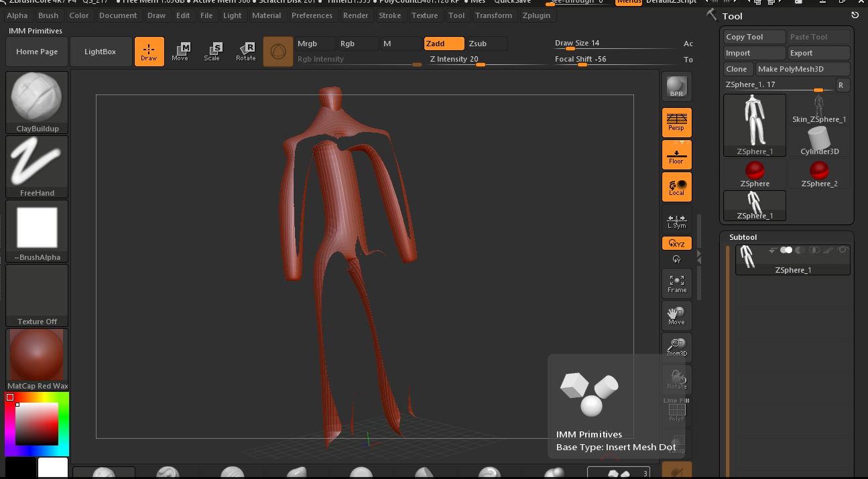This screenshot has width=868, height=479.
Task: Toggle the Floor grid
Action: (676, 155)
